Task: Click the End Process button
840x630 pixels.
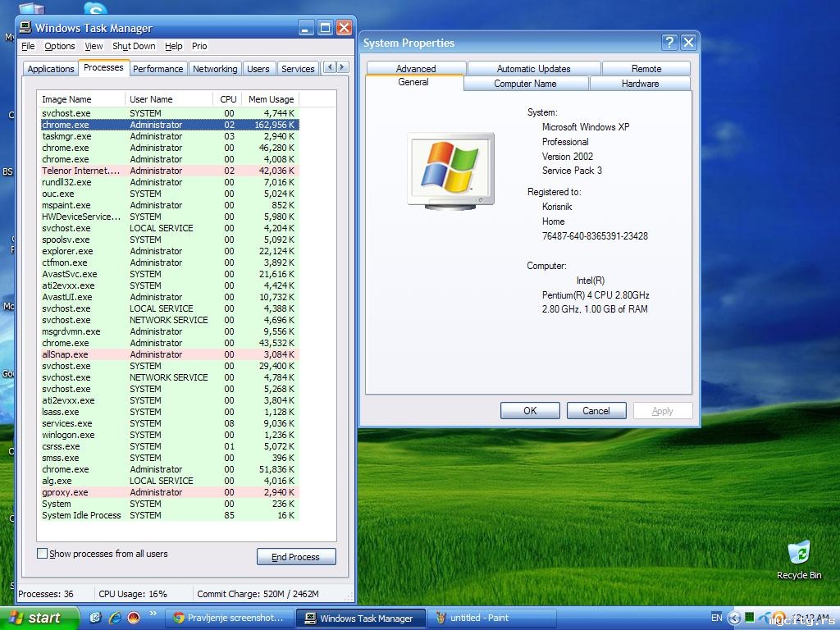Action: [x=295, y=557]
